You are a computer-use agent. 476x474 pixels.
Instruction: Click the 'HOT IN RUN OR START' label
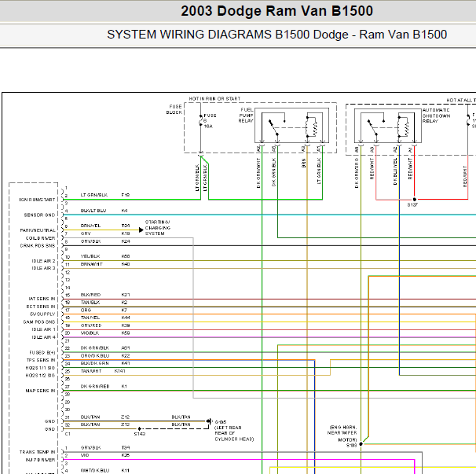pos(214,99)
